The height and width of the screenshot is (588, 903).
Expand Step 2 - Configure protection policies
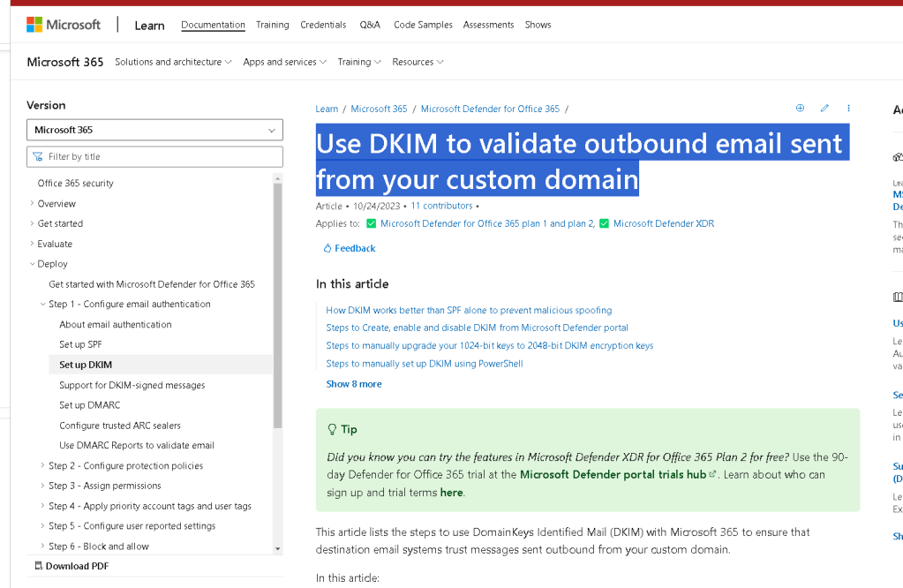42,465
